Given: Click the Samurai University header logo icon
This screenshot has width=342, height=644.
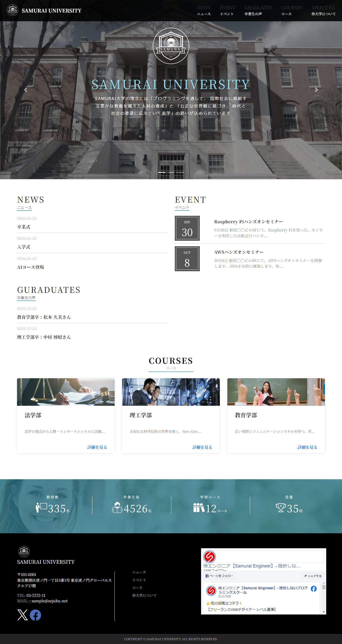Looking at the screenshot, I should (12, 10).
